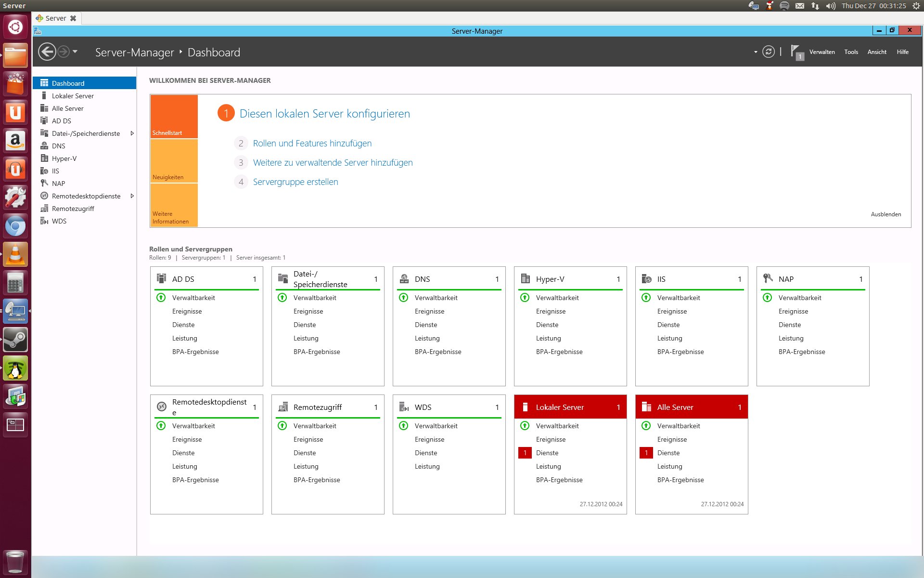Viewport: 924px width, 578px height.
Task: Click the NAP tile key icon
Action: tap(768, 278)
